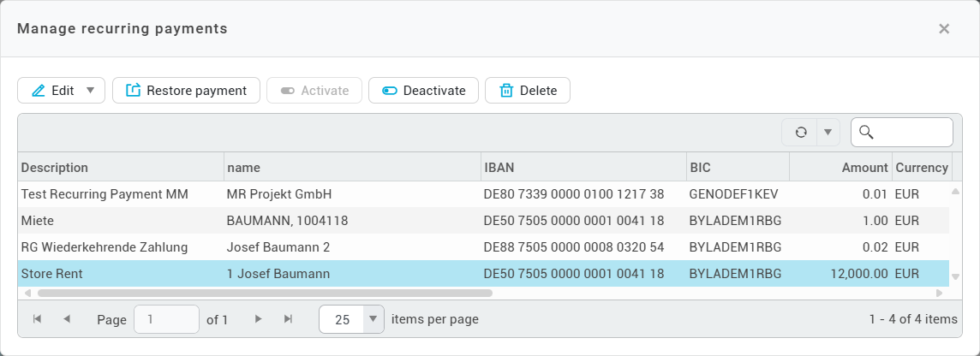Open the items per page dropdown
The image size is (980, 356).
[373, 319]
